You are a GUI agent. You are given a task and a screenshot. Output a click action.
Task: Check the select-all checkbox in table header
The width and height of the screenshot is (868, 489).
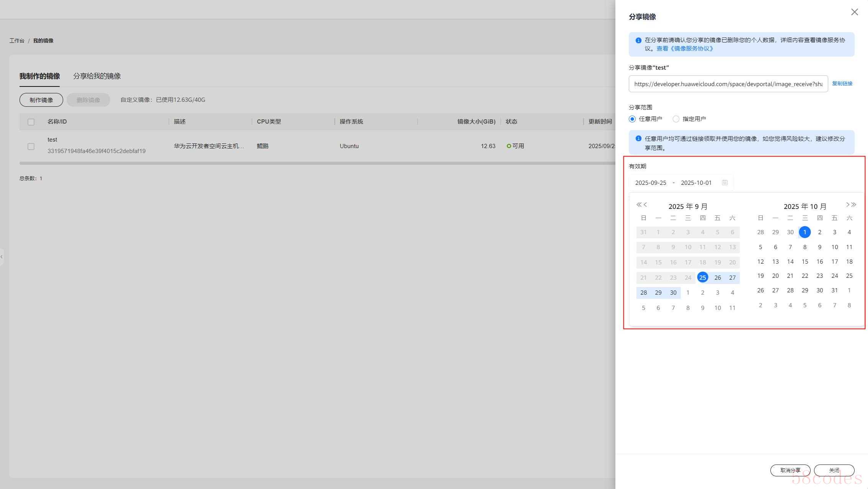[x=31, y=122]
